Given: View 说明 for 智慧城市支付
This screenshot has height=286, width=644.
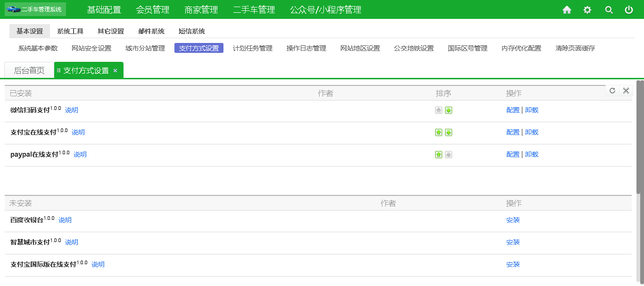Looking at the screenshot, I should [71, 242].
